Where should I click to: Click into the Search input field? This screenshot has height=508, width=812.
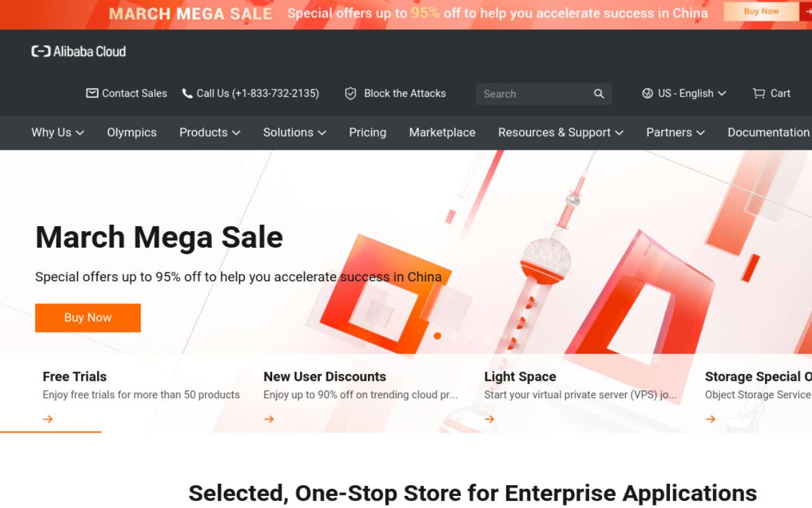[533, 94]
